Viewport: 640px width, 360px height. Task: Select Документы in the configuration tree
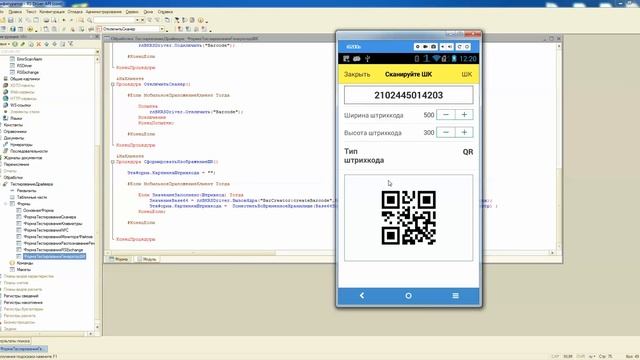[14, 138]
